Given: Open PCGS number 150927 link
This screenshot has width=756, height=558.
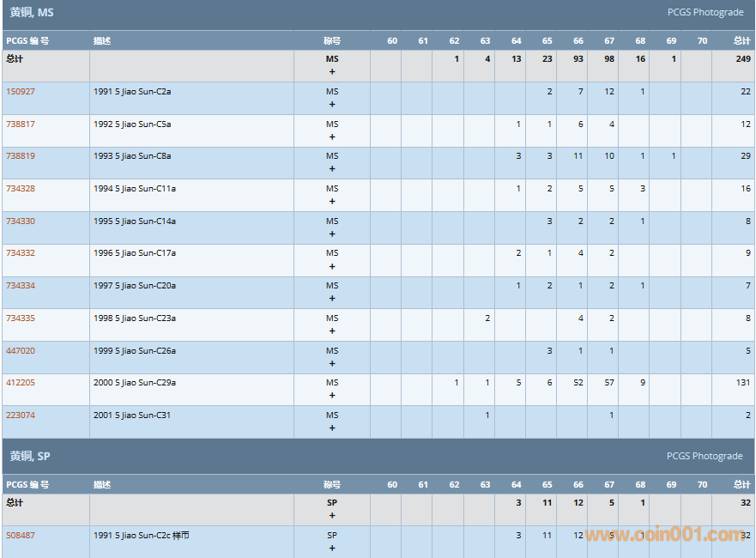Looking at the screenshot, I should coord(21,92).
